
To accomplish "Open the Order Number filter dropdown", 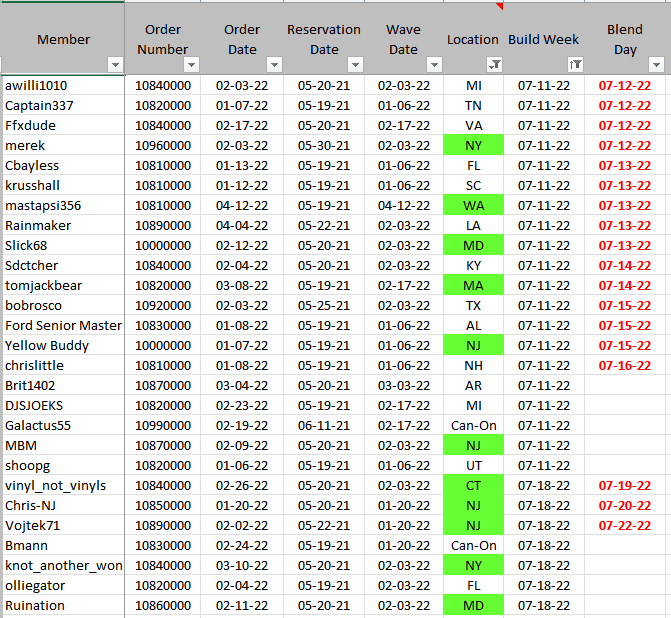I will pyautogui.click(x=191, y=65).
